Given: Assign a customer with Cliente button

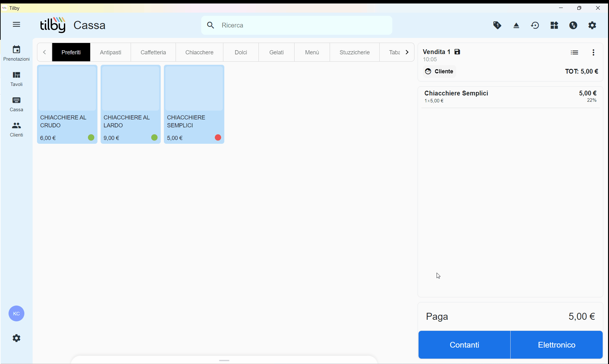Looking at the screenshot, I should 439,71.
